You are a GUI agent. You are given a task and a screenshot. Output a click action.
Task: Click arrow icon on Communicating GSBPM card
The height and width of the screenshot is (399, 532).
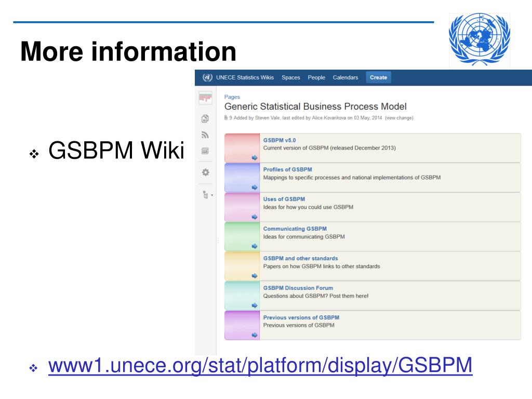pyautogui.click(x=255, y=246)
